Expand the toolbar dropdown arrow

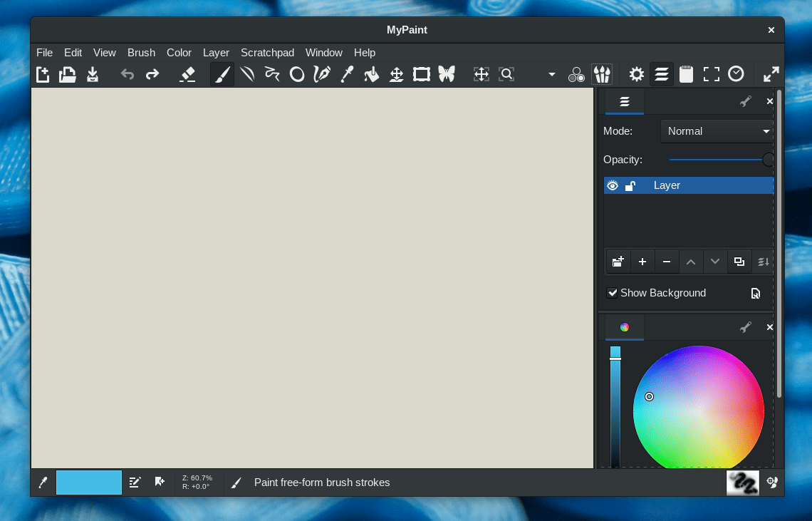551,74
